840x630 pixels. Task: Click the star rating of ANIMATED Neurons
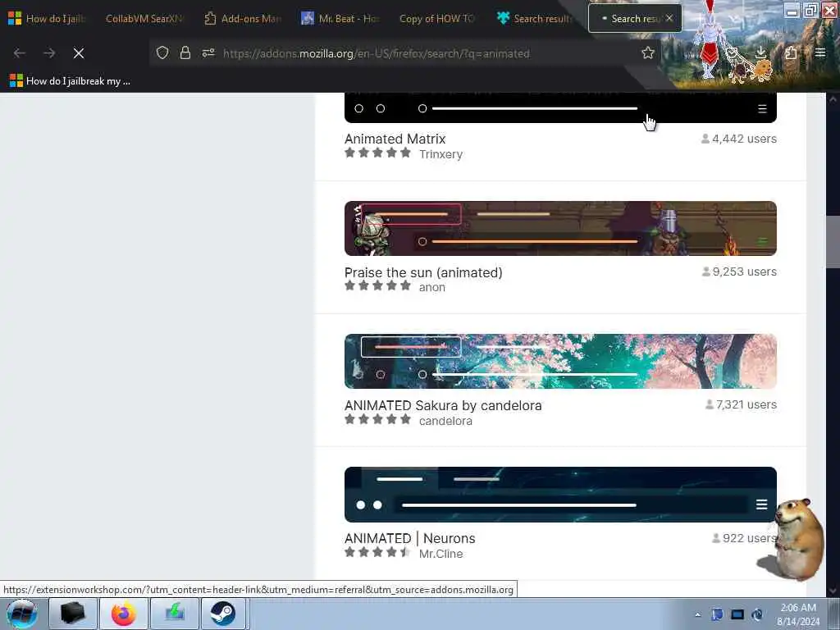[x=377, y=552]
